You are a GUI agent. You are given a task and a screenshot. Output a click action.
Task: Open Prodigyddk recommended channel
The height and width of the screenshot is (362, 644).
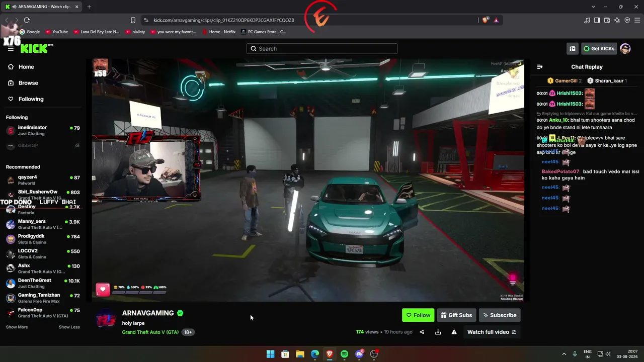[43, 239]
